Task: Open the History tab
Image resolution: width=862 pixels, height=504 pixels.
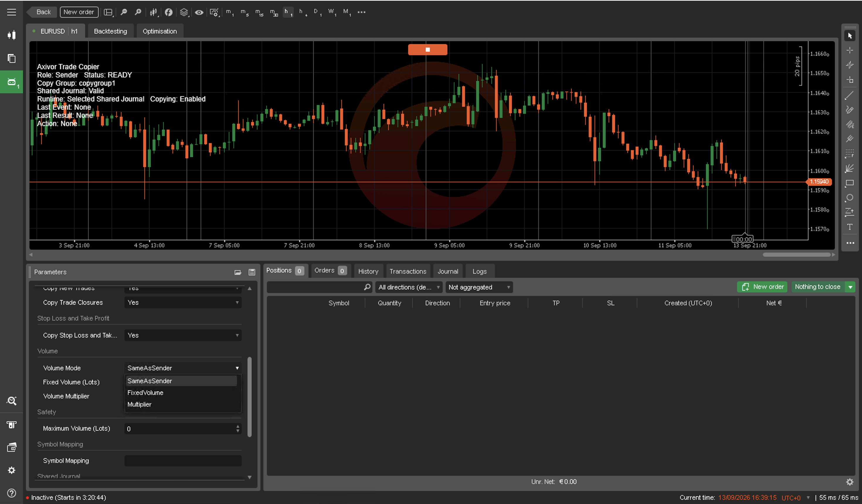Action: (368, 272)
